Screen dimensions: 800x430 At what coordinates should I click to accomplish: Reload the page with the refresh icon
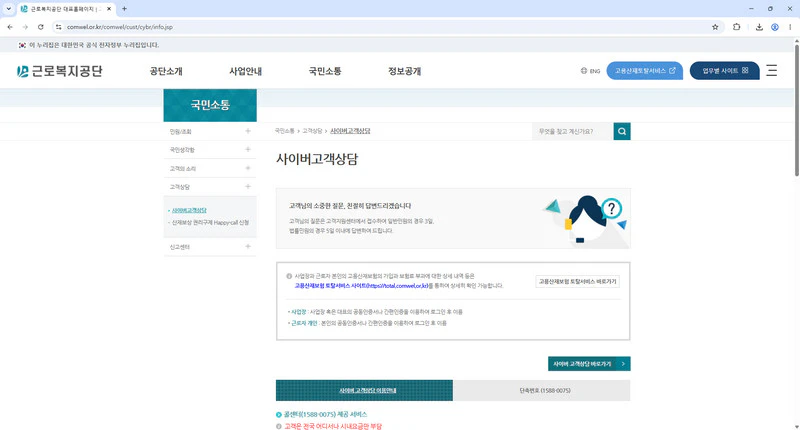point(40,27)
